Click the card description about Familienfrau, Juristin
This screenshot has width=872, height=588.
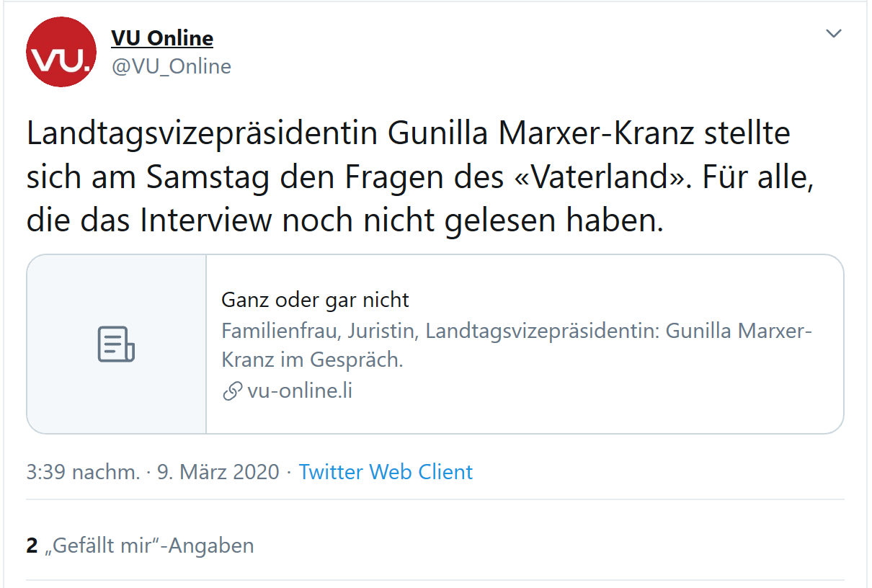coord(517,345)
